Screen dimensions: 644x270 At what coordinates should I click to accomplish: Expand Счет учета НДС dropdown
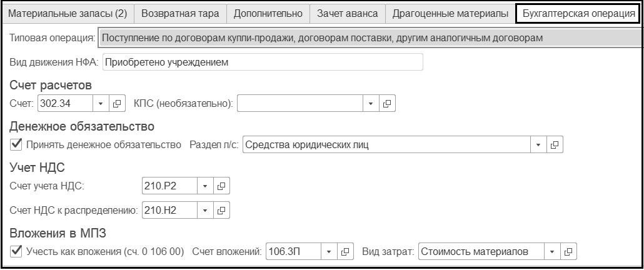[205, 186]
